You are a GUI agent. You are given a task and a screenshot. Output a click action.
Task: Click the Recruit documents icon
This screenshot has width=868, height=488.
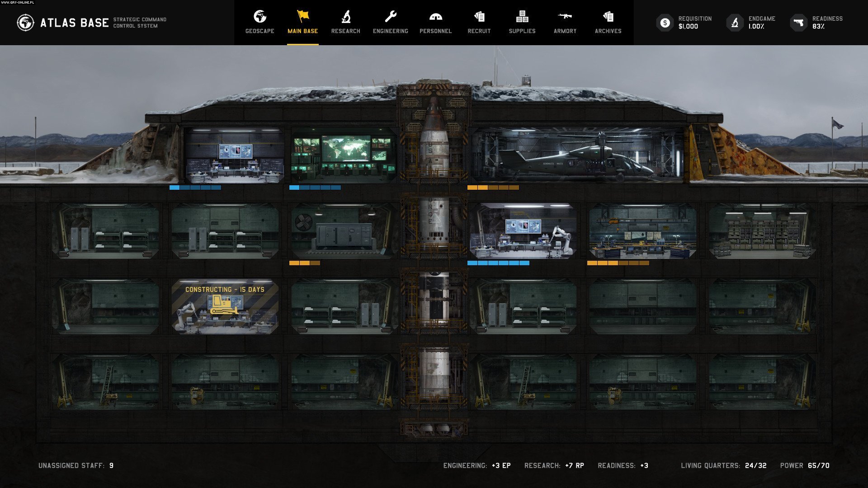pos(478,17)
